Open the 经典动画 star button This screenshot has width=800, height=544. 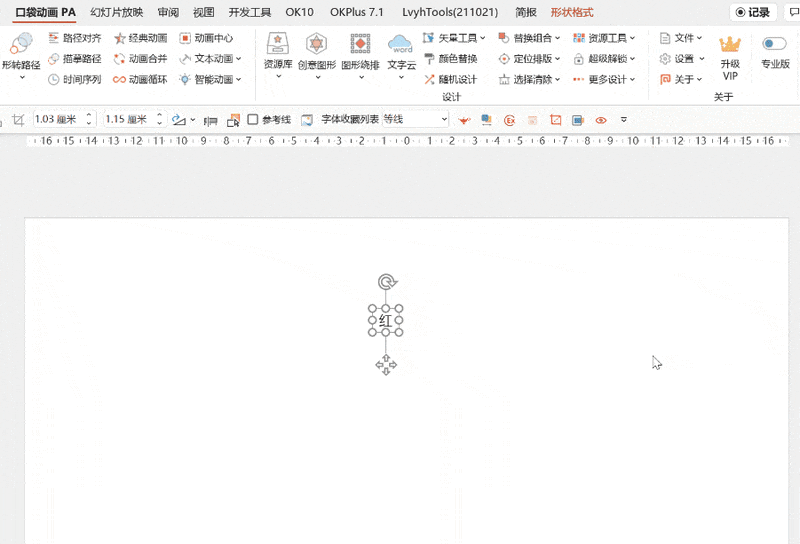click(x=141, y=38)
